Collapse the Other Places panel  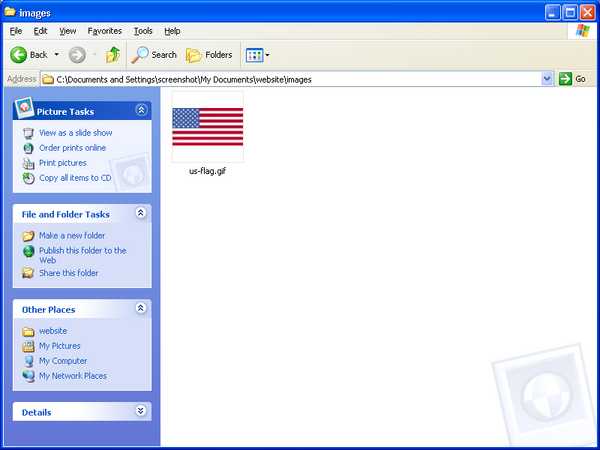click(x=140, y=308)
